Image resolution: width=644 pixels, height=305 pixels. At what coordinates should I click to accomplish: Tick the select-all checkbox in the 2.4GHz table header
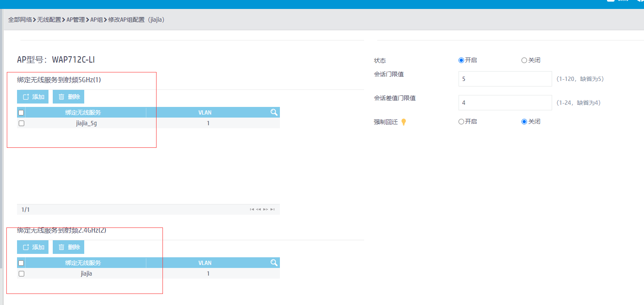21,263
